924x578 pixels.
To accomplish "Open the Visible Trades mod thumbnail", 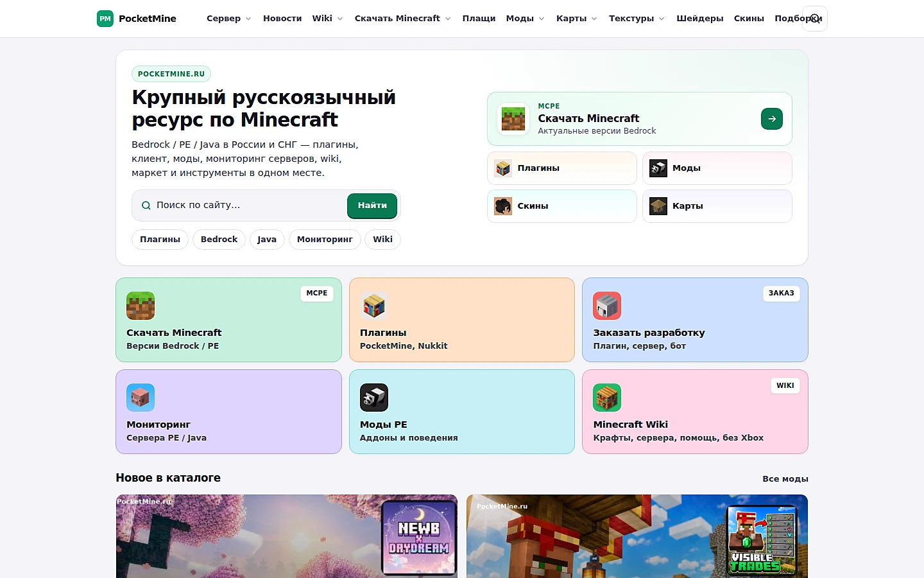I will (637, 536).
